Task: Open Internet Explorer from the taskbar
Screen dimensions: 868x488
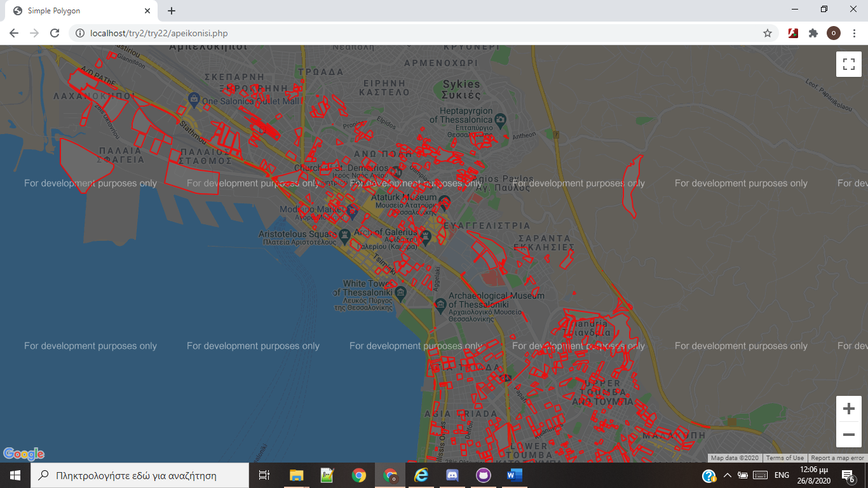Action: [421, 475]
